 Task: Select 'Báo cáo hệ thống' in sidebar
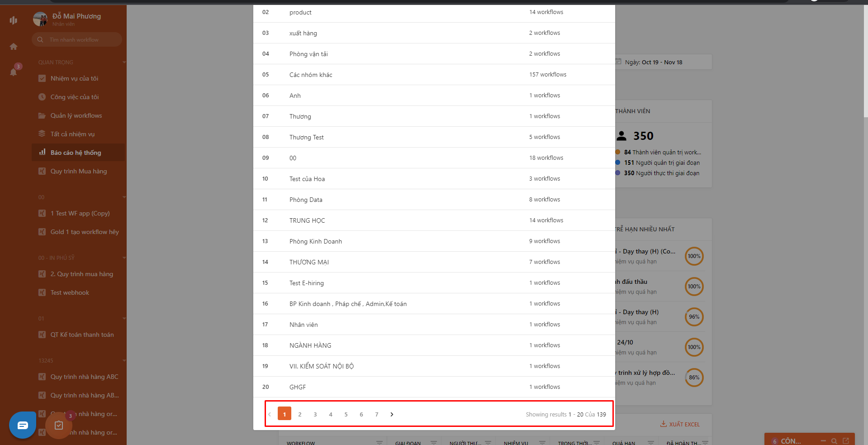(x=78, y=153)
